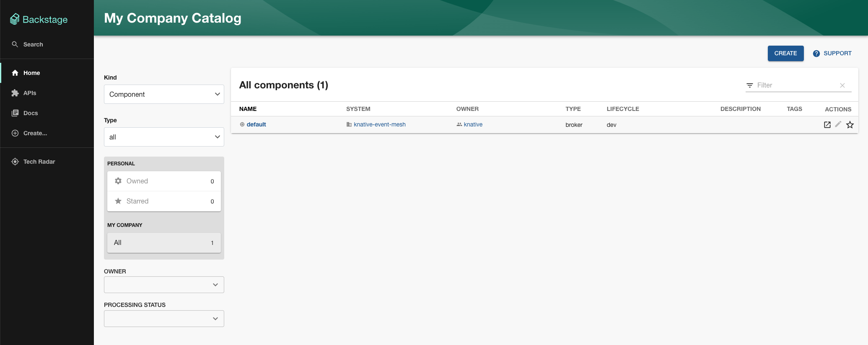Clear the filter with the X icon

point(842,85)
